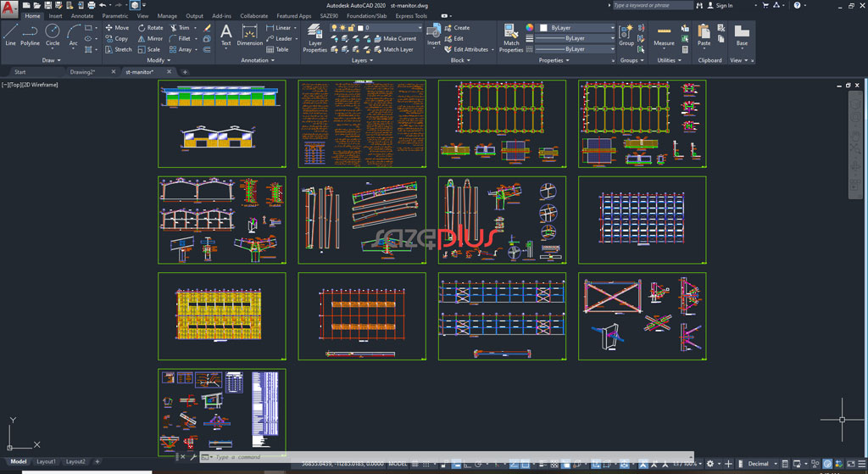Screen dimensions: 868x474
Task: Select the Arc tool
Action: pos(73,35)
